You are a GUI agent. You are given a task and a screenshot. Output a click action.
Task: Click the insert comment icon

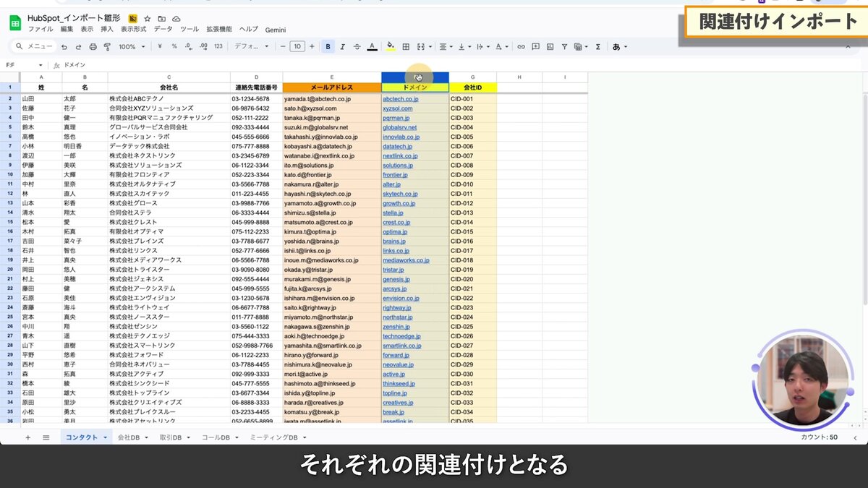[x=536, y=46]
